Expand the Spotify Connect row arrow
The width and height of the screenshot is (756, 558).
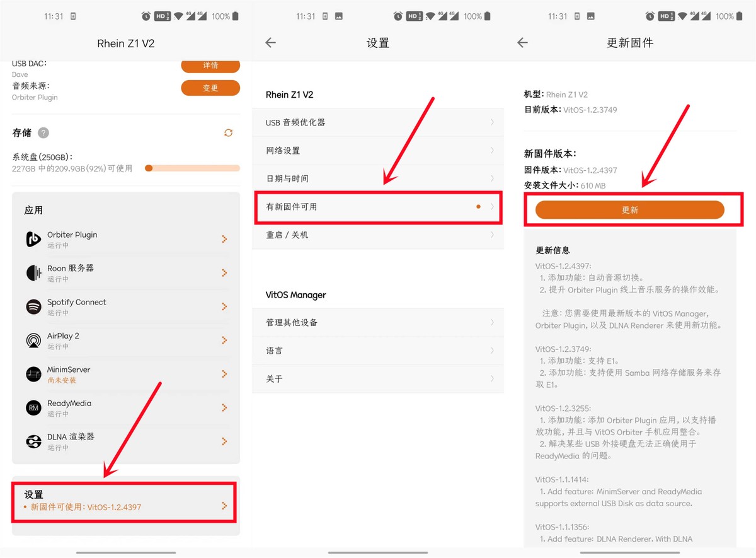click(x=224, y=307)
